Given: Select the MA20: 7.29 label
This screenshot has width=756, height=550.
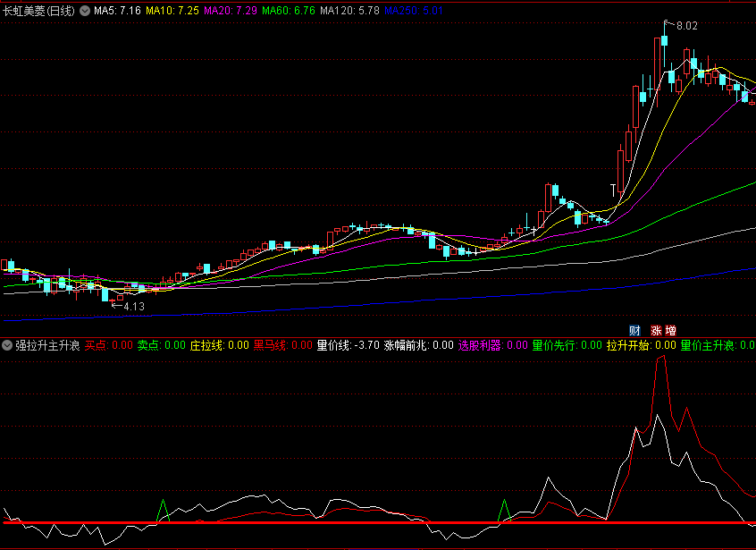Looking at the screenshot, I should tap(231, 11).
